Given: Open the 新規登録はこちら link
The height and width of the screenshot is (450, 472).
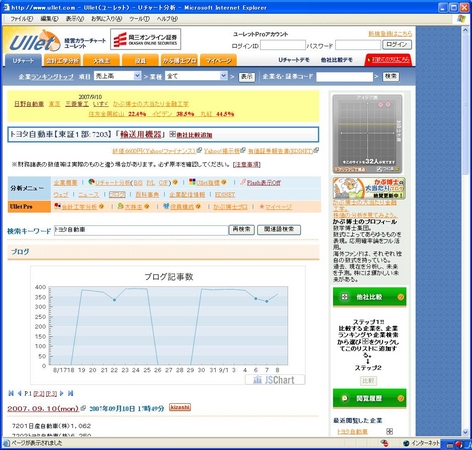Looking at the screenshot, I should (x=390, y=34).
